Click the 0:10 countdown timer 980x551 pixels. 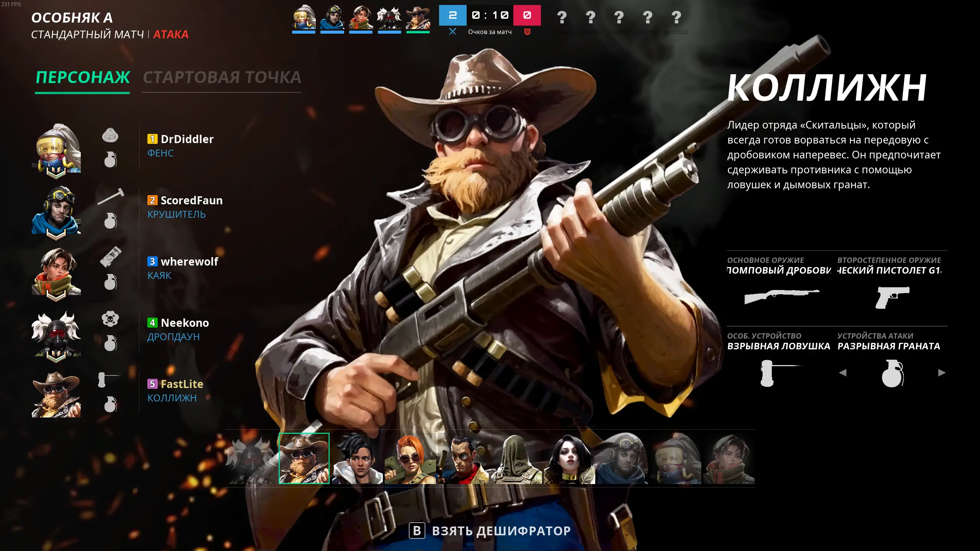click(490, 15)
